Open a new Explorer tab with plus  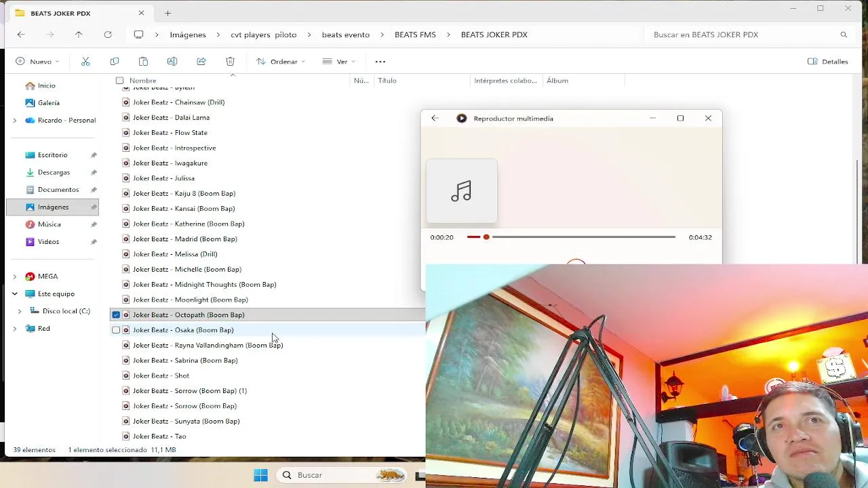coord(167,13)
